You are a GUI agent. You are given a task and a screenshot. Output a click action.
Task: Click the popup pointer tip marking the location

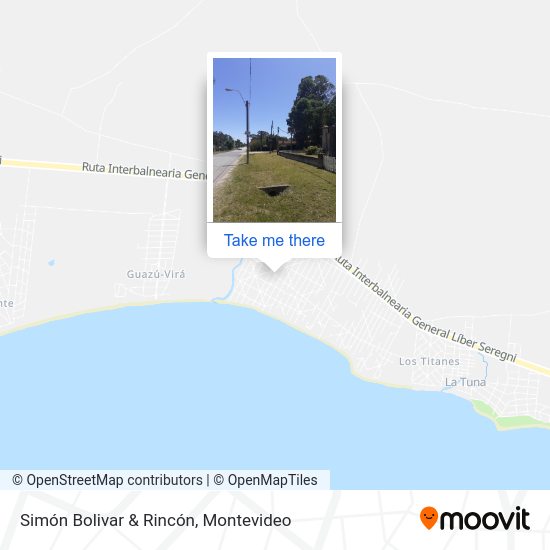pyautogui.click(x=274, y=270)
